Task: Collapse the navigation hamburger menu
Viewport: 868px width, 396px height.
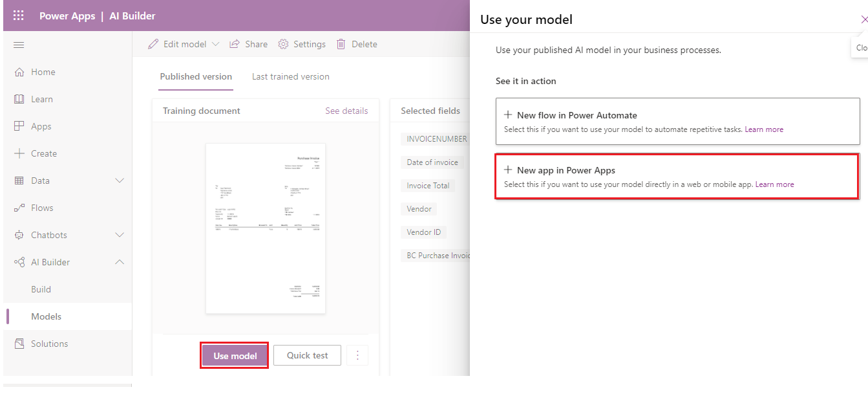Action: click(x=19, y=45)
